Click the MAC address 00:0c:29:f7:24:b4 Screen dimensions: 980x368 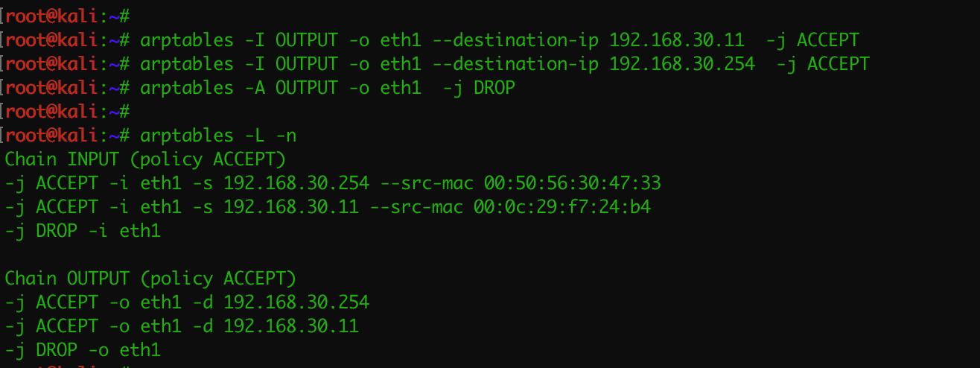(x=561, y=206)
